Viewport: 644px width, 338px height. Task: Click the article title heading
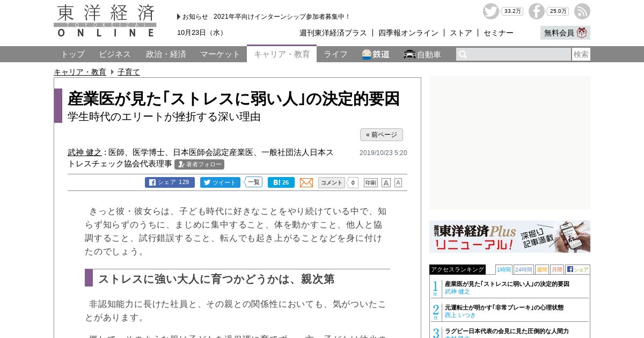pyautogui.click(x=233, y=99)
